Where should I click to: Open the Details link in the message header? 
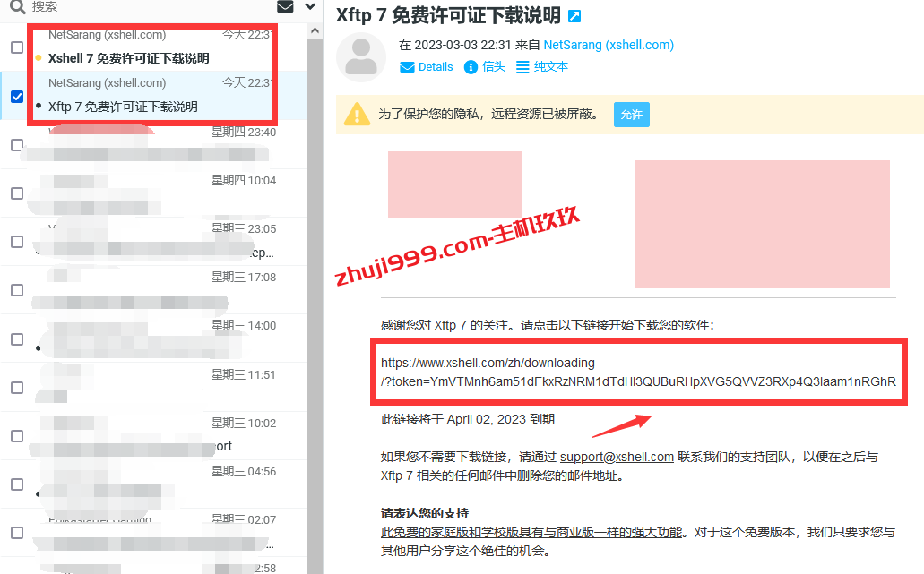(427, 66)
